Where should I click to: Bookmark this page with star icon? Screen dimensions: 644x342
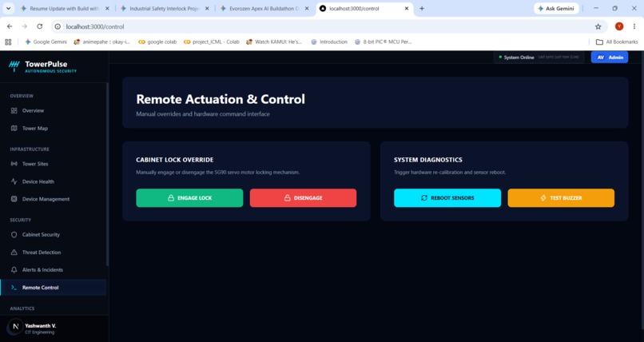(x=598, y=26)
